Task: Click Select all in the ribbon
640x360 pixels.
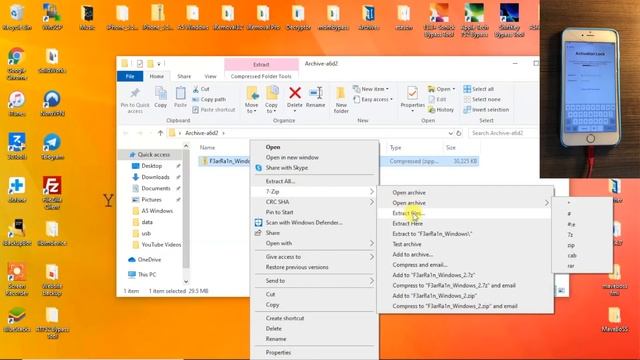Action: 478,89
